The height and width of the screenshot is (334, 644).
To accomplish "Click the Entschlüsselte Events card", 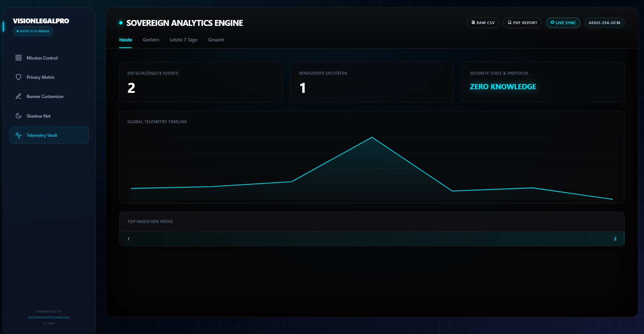I will tap(201, 82).
